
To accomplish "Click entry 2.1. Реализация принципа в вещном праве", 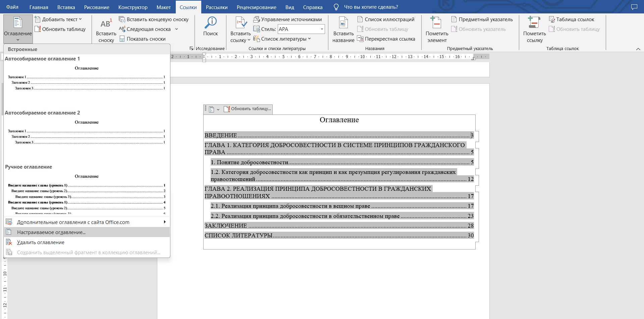I will point(342,206).
